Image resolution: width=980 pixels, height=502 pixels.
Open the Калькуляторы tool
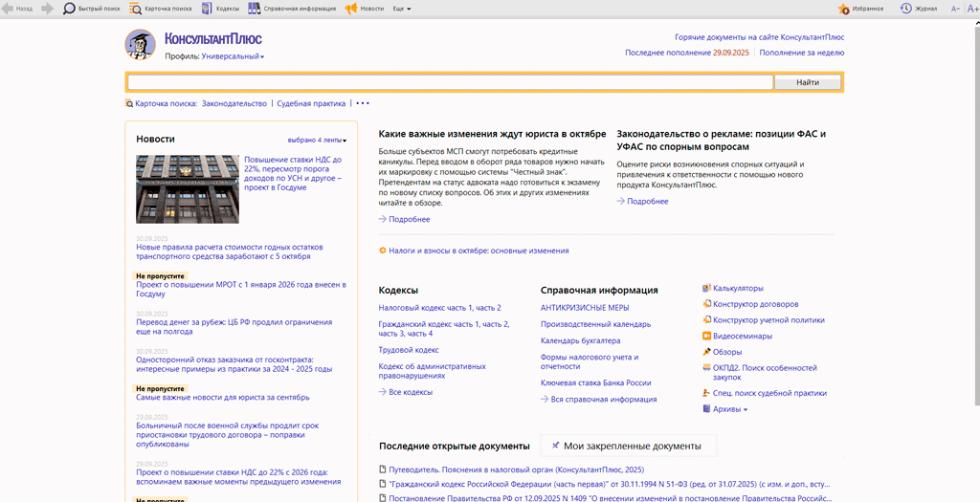point(738,288)
